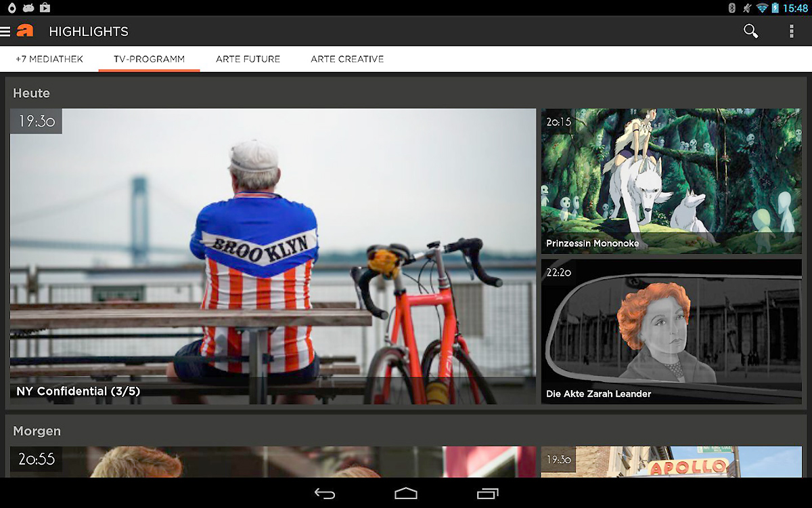Image resolution: width=812 pixels, height=508 pixels.
Task: Open recent apps with the multitasking icon
Action: point(489,494)
